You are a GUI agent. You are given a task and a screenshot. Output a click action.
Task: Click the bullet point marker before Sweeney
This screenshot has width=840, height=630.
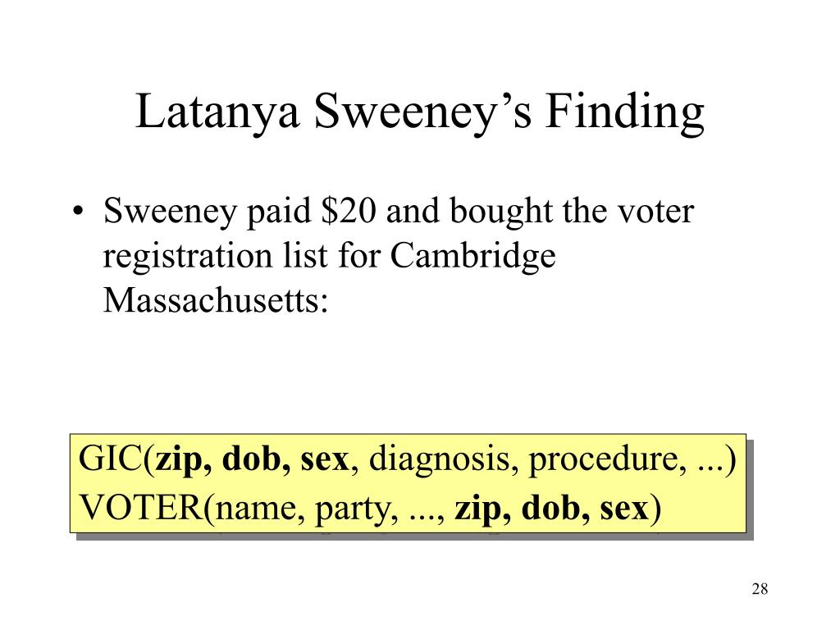pyautogui.click(x=78, y=211)
